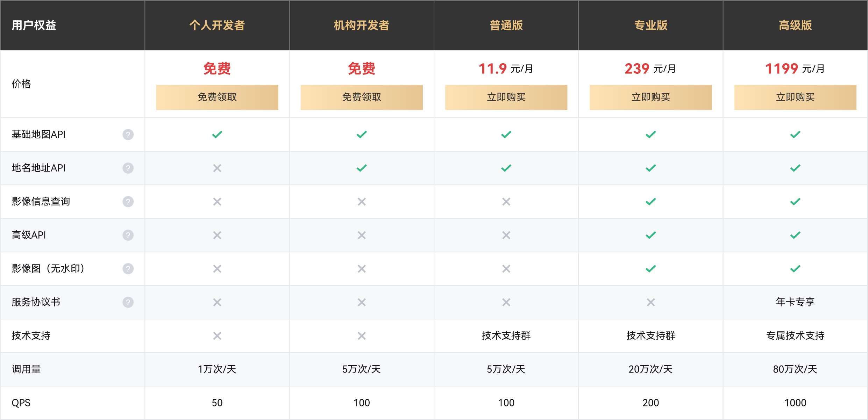Viewport: 868px width, 420px height.
Task: Click help icon beside 服务协议书
Action: click(128, 302)
